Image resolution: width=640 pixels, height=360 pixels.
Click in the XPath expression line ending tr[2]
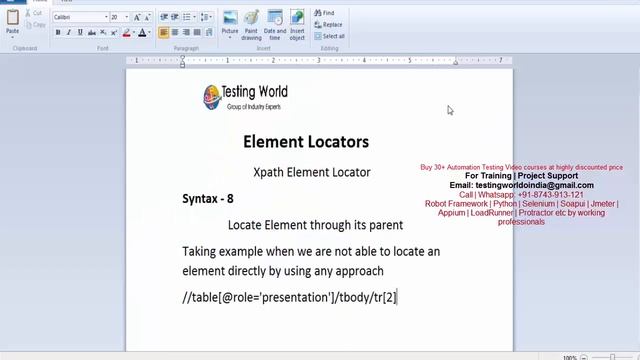(289, 298)
